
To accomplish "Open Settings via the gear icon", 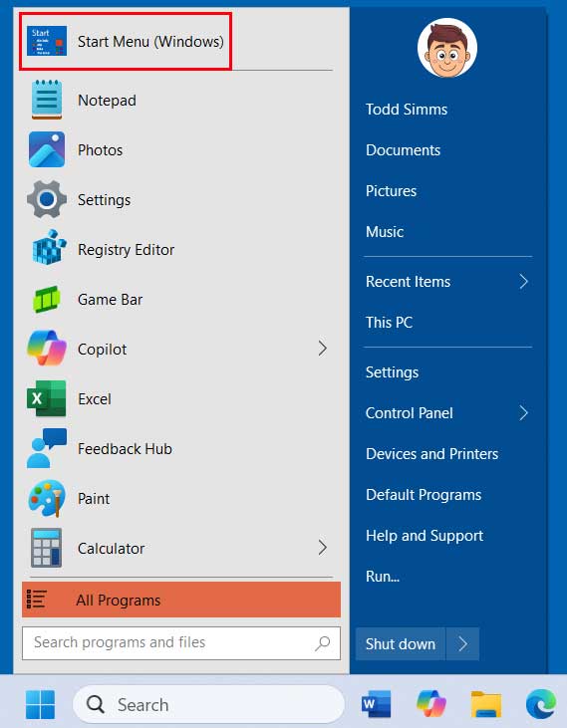I will 47,199.
